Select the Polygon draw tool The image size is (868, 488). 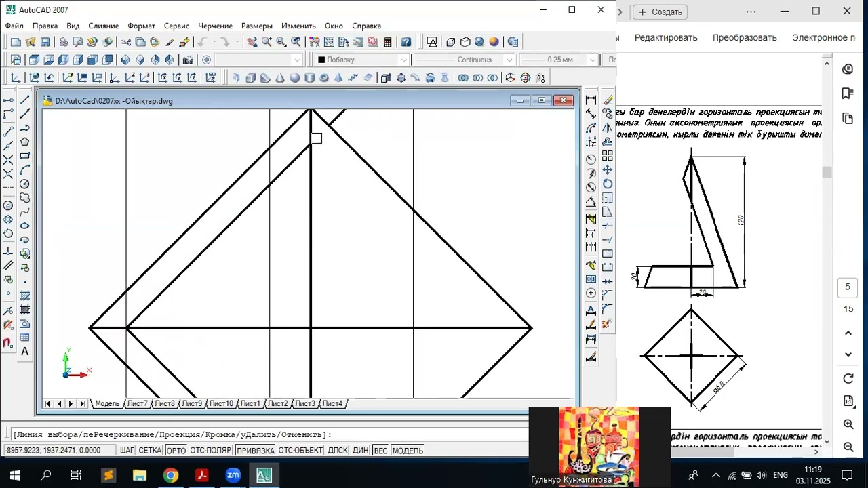(24, 142)
